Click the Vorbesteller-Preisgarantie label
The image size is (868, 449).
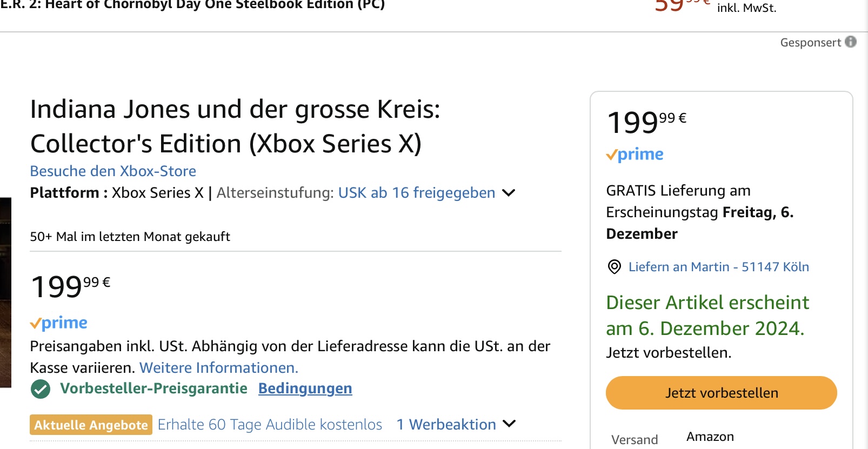point(153,388)
